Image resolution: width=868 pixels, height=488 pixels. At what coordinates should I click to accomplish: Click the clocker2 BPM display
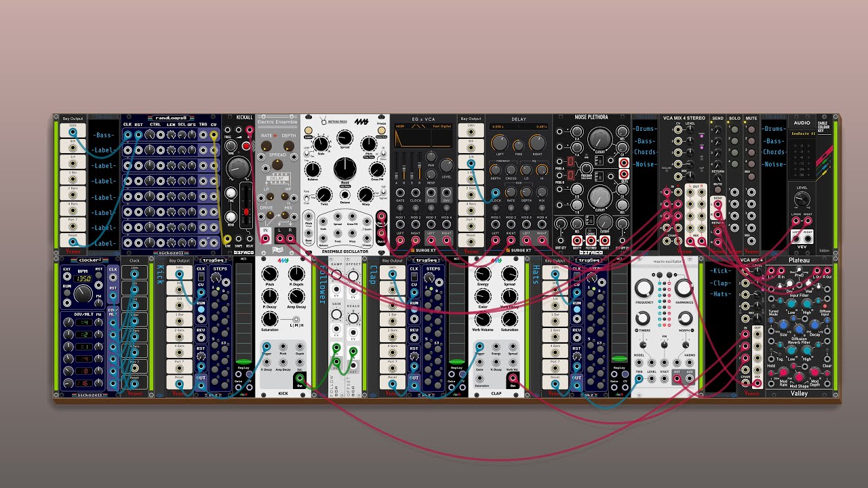tap(82, 279)
